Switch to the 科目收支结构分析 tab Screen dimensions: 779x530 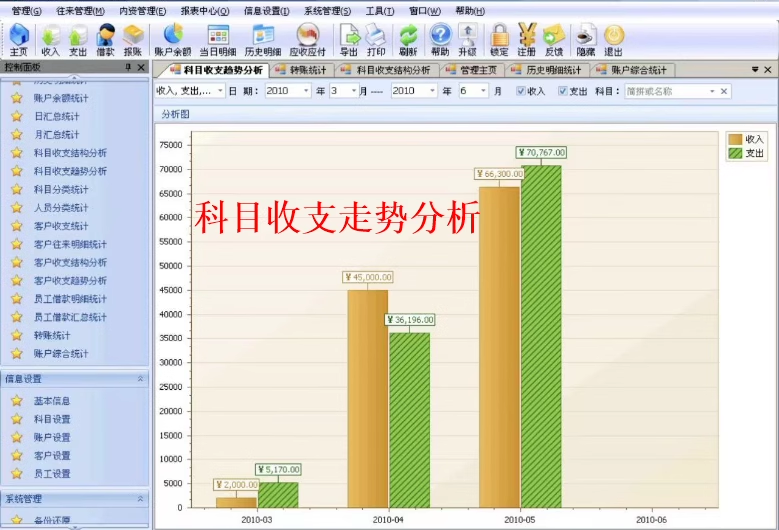click(387, 70)
